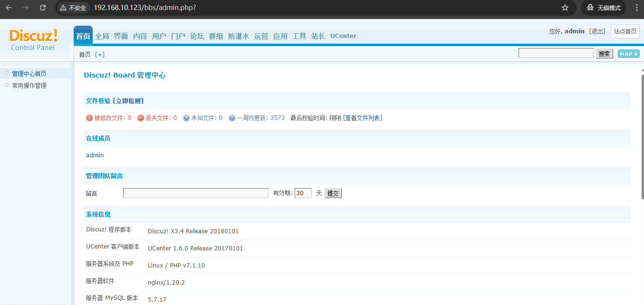Click the 一周内更新 question icon
This screenshot has height=305, width=644.
coord(232,118)
